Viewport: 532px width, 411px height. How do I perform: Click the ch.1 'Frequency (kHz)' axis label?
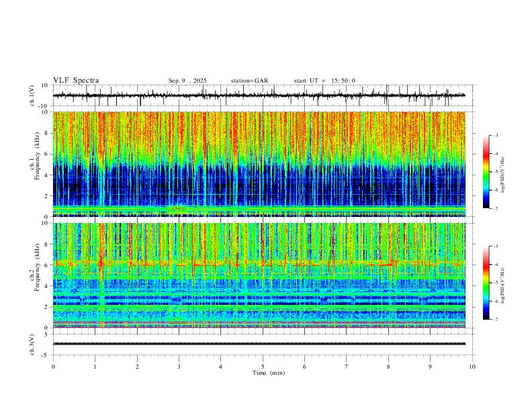point(38,156)
